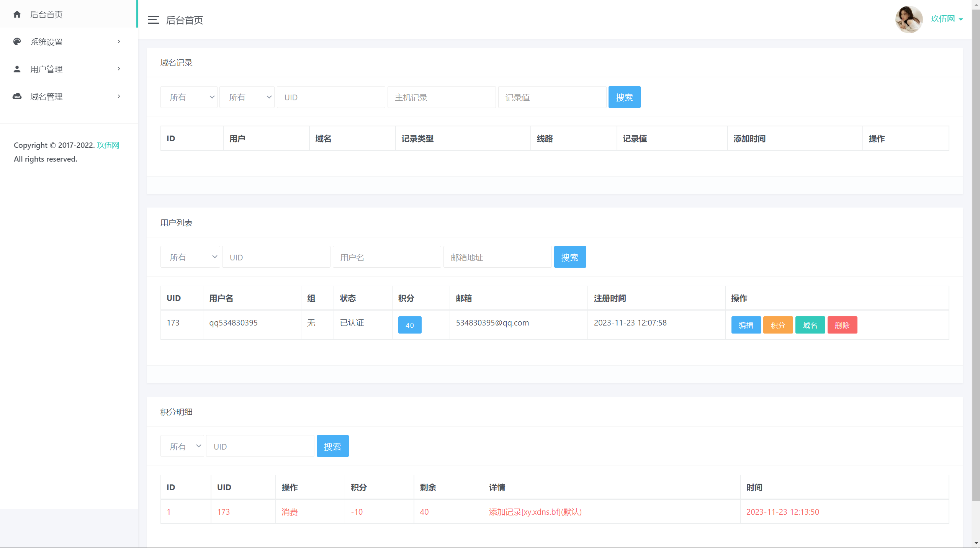
Task: Select the 积分明细 所有 dropdown filter
Action: tap(182, 446)
